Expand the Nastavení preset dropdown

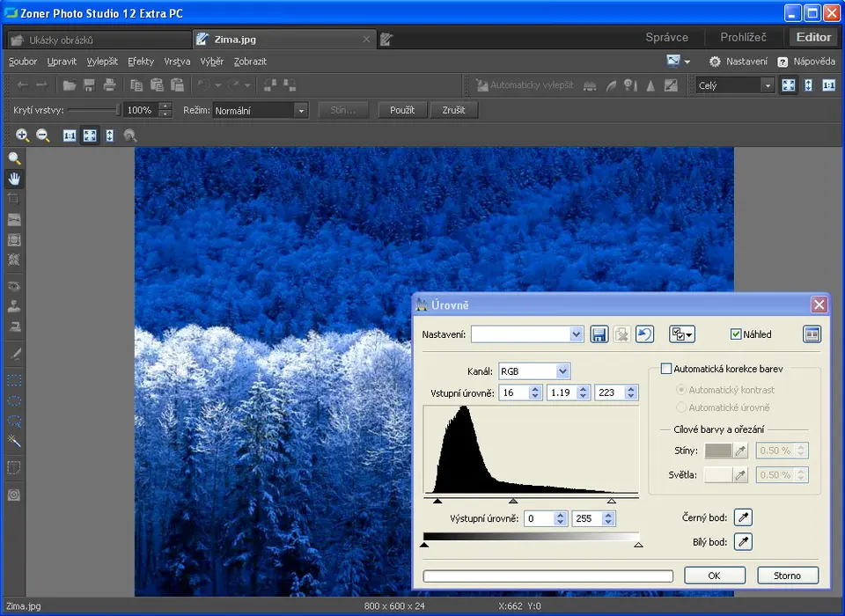[577, 334]
